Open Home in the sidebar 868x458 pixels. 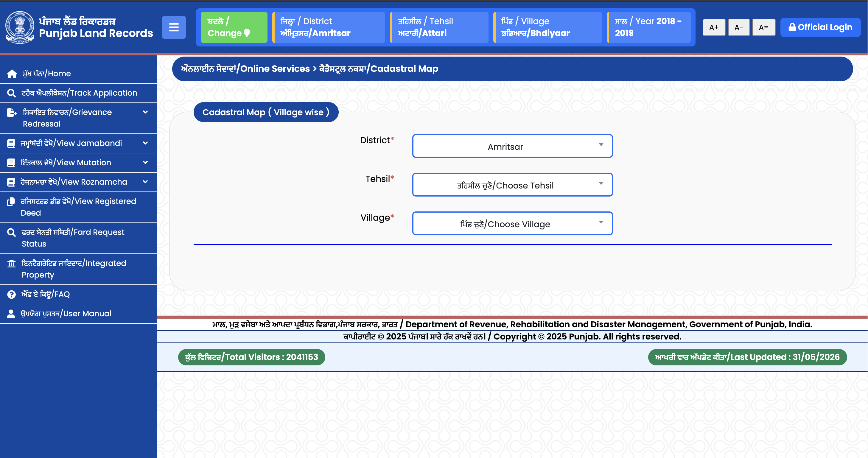[78, 74]
